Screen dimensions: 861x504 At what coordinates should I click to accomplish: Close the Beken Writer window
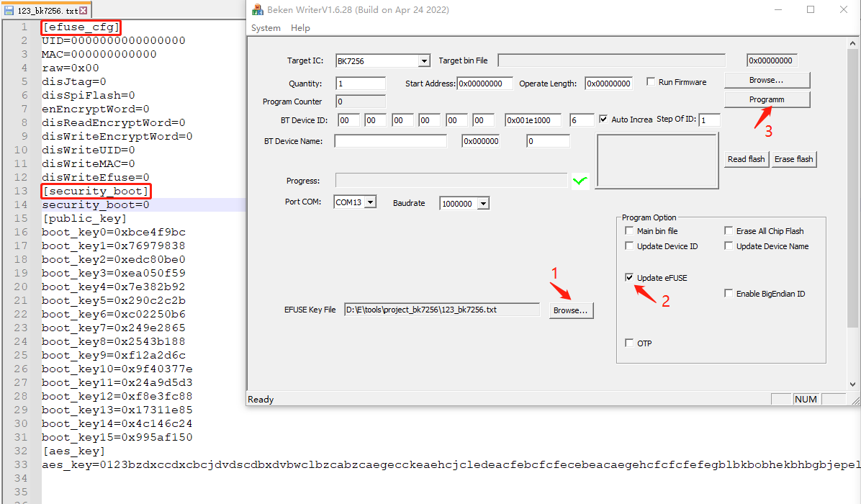[x=844, y=10]
